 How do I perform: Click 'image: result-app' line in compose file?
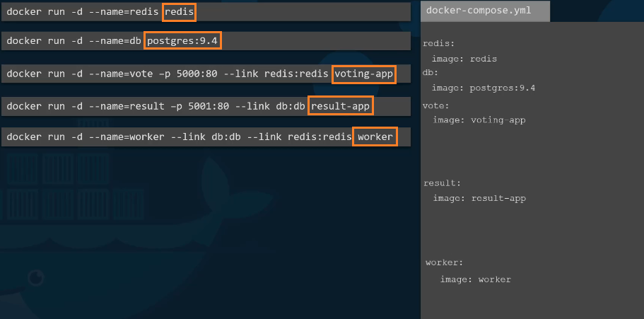(479, 199)
